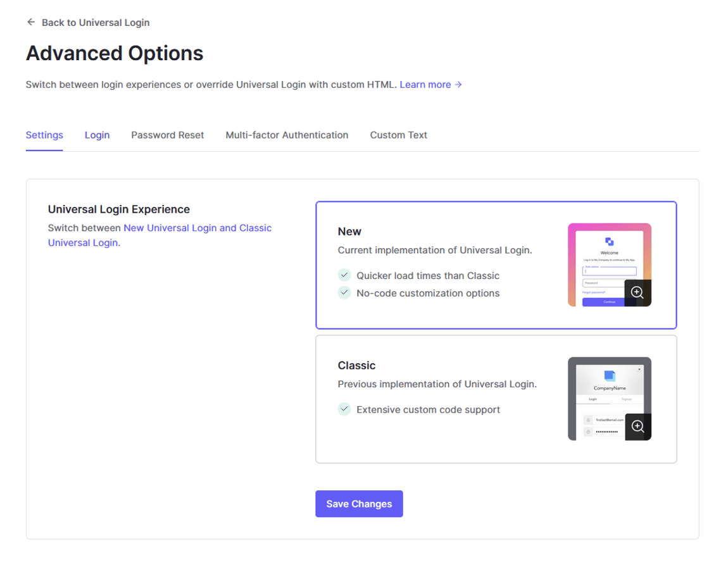The height and width of the screenshot is (572, 728).
Task: Click the arrow icon after Learn more
Action: [x=458, y=85]
